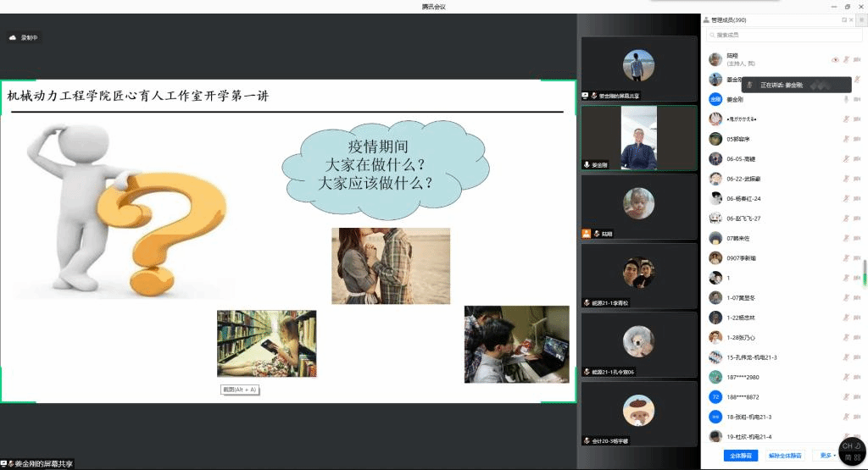Expand the 更多 dropdown button

tap(826, 456)
